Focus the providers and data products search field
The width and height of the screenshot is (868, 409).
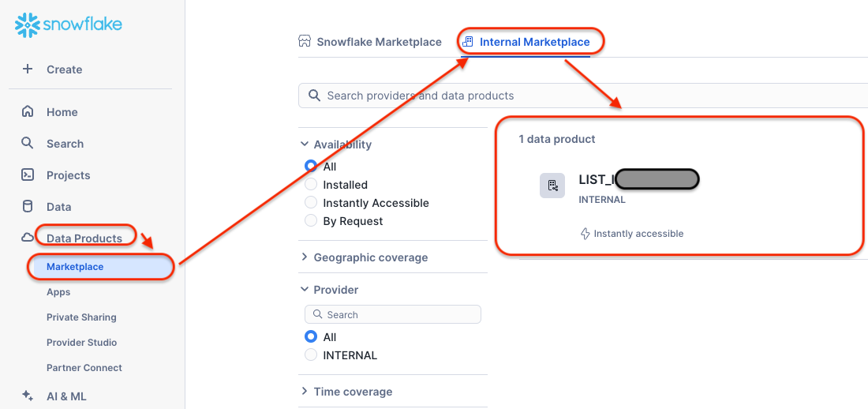(x=583, y=96)
